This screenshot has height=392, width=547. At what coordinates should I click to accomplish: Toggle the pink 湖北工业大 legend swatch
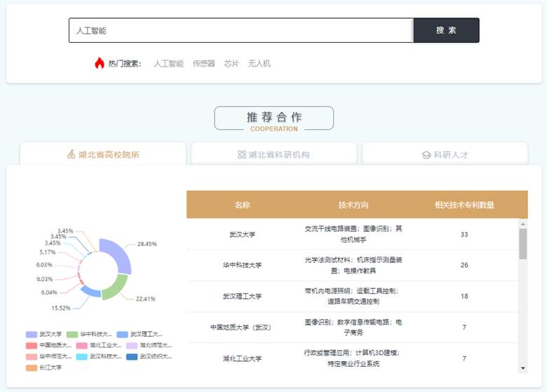point(81,346)
